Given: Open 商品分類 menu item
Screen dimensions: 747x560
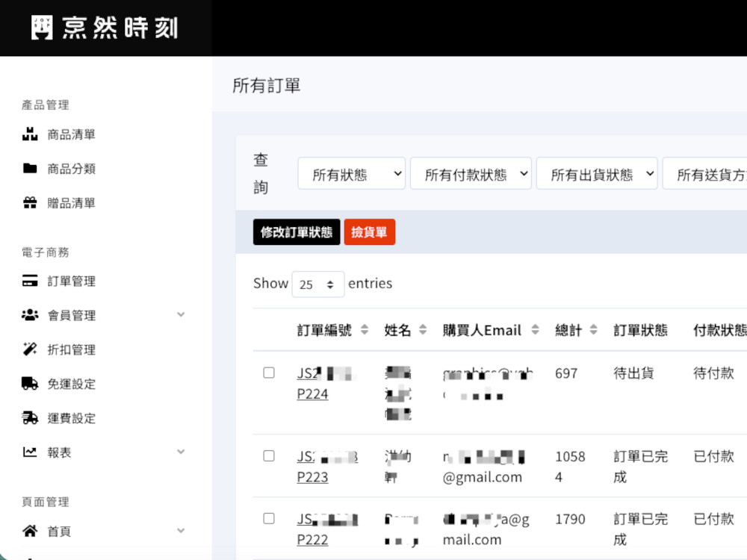Looking at the screenshot, I should [72, 169].
